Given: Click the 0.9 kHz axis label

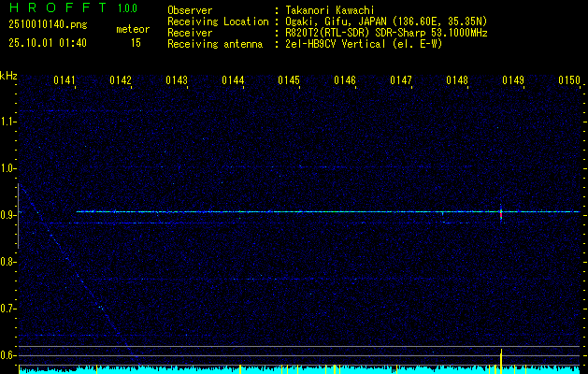Looking at the screenshot, I should coord(8,215).
